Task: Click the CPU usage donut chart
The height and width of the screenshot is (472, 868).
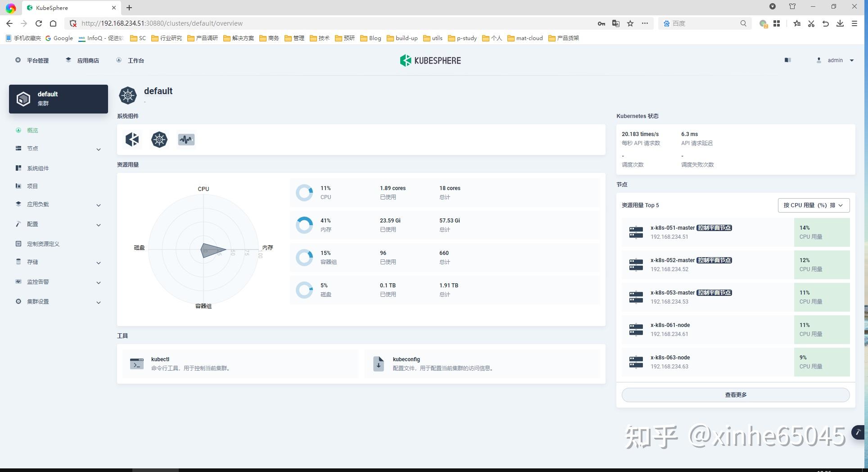Action: tap(304, 193)
